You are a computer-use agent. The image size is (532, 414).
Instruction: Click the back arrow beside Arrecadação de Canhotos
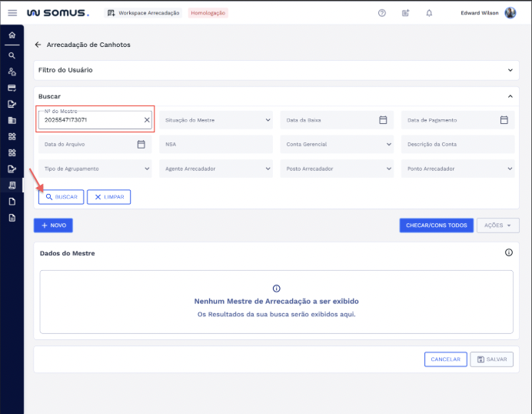(x=38, y=45)
